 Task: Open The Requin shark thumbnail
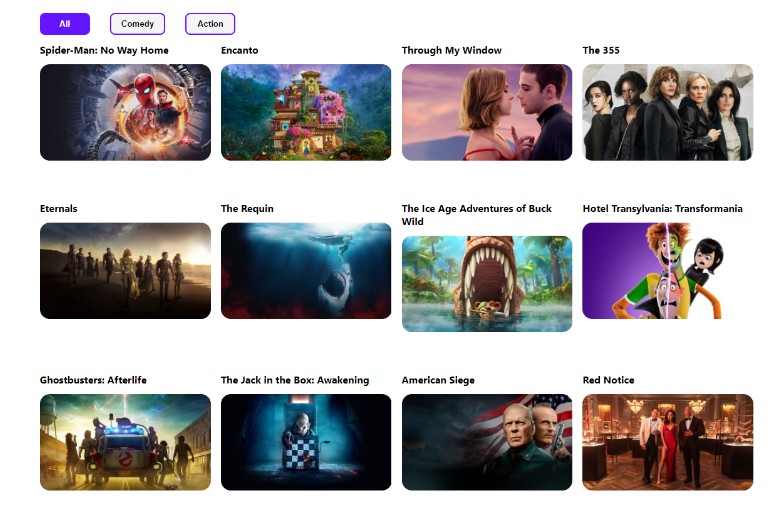pyautogui.click(x=306, y=270)
